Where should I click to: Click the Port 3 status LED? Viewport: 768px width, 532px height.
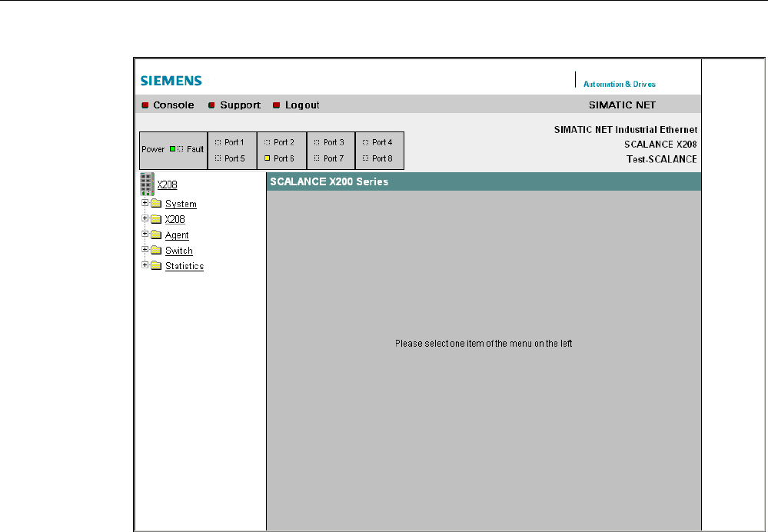click(317, 142)
